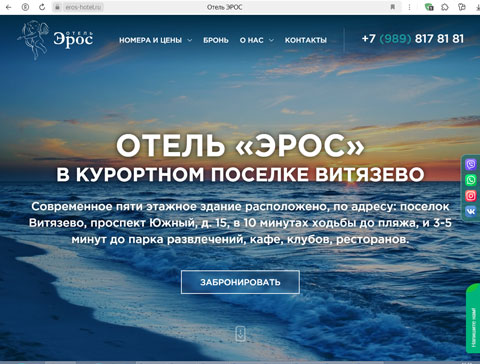Open WhatsApp icon in side panel

pos(471,180)
